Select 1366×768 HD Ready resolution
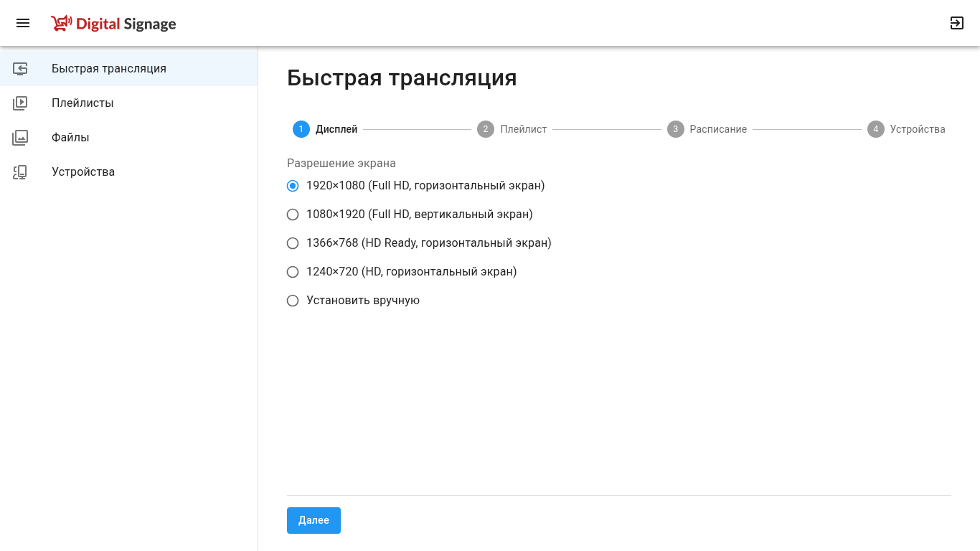This screenshot has height=551, width=980. (293, 243)
